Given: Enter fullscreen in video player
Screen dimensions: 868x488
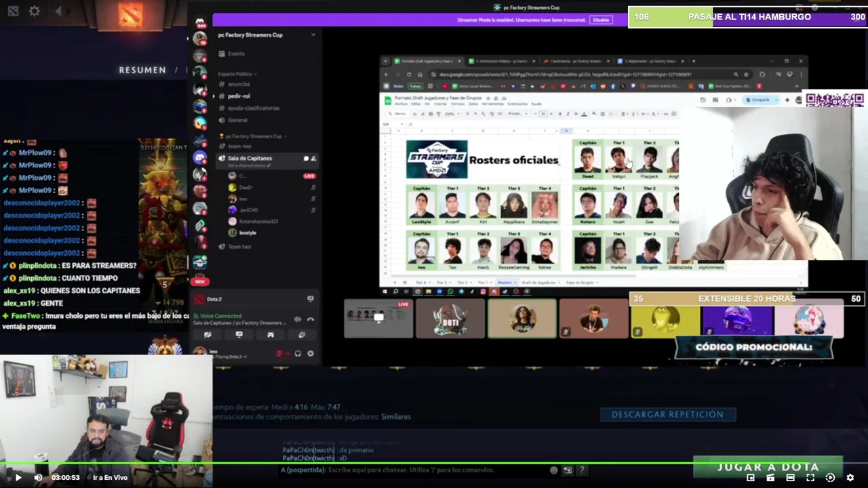Looking at the screenshot, I should click(x=810, y=478).
